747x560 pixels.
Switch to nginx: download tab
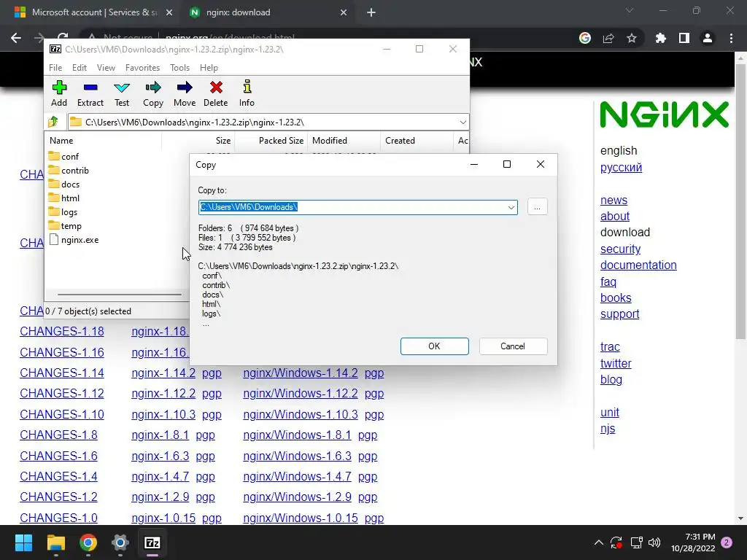(x=268, y=12)
